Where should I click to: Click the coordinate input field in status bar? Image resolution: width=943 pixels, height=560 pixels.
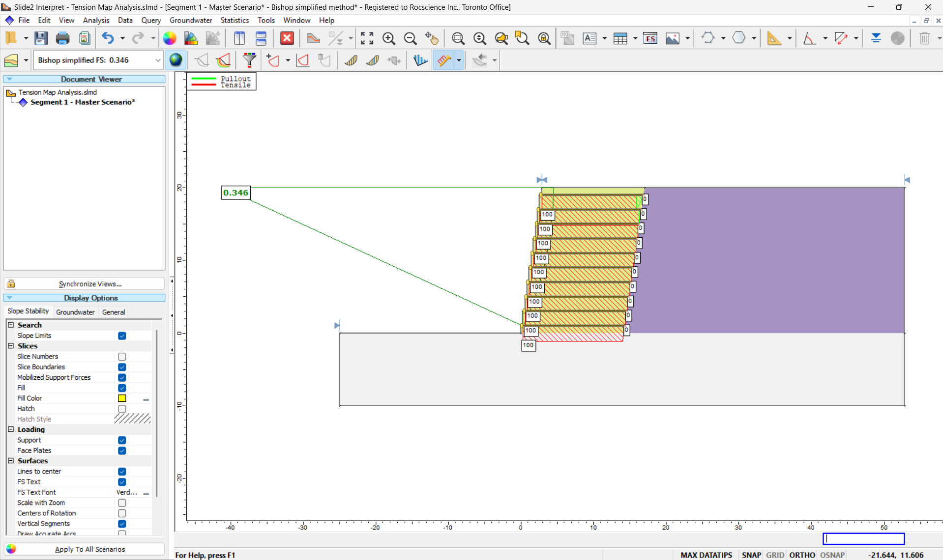tap(864, 539)
